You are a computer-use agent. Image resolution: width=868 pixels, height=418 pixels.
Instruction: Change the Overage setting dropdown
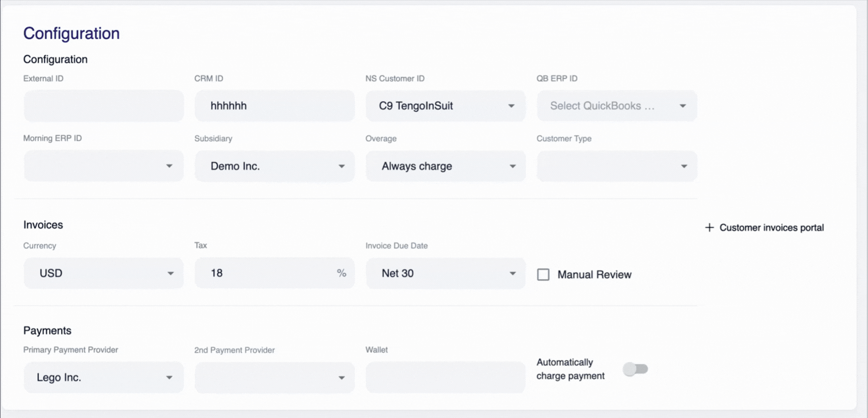click(445, 166)
